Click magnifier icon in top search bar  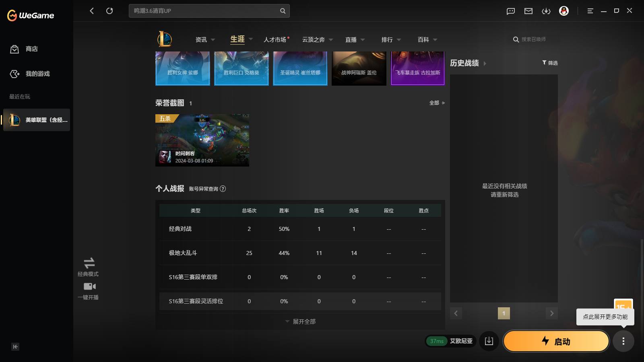pyautogui.click(x=283, y=11)
